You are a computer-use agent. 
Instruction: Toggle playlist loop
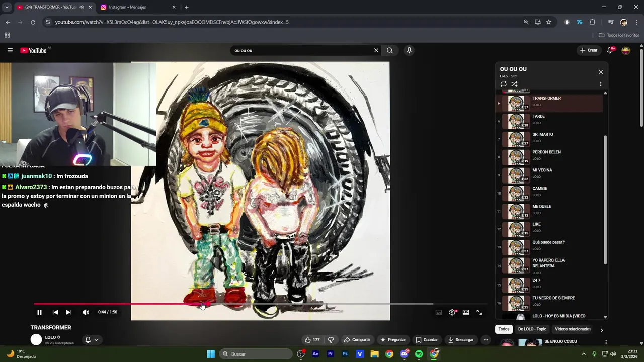503,84
